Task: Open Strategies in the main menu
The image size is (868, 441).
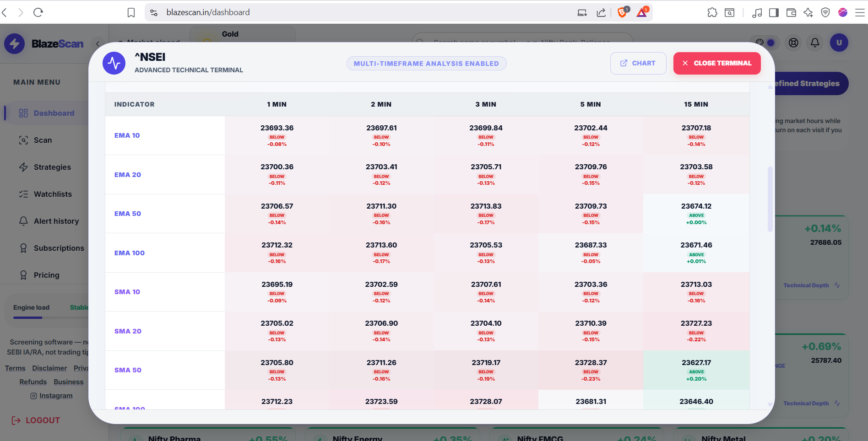Action: point(45,167)
